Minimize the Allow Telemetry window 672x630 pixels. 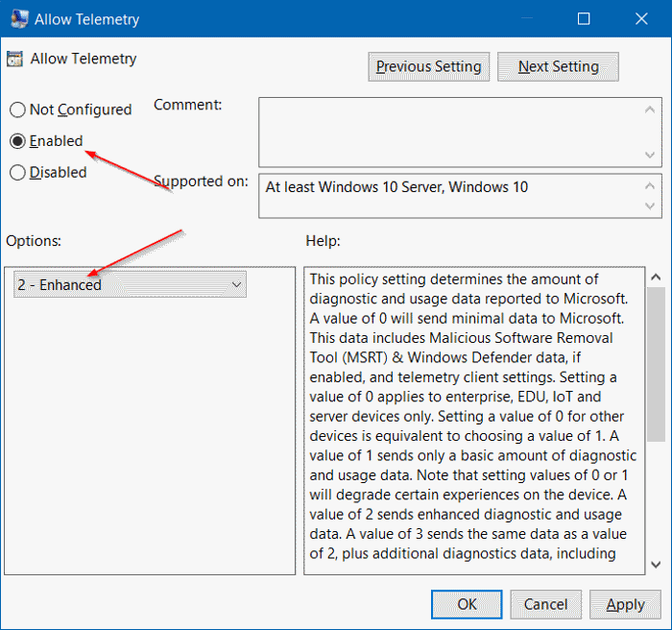click(527, 19)
